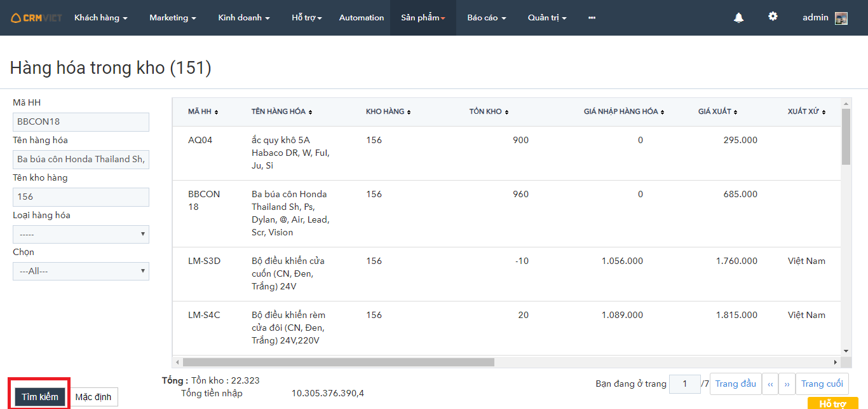This screenshot has width=868, height=409.
Task: Click the table scroll-down arrow
Action: coord(846,350)
